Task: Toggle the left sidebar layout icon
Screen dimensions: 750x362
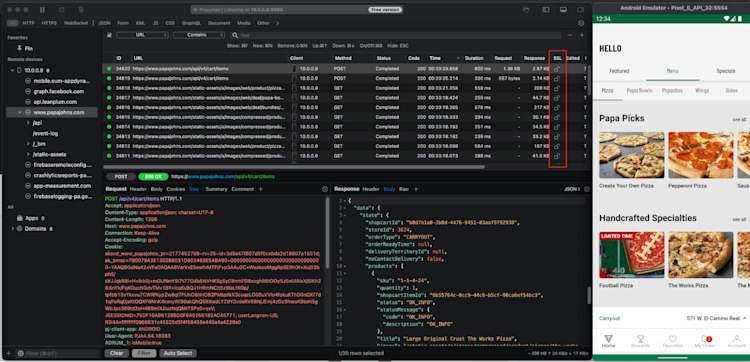Action: (x=545, y=10)
